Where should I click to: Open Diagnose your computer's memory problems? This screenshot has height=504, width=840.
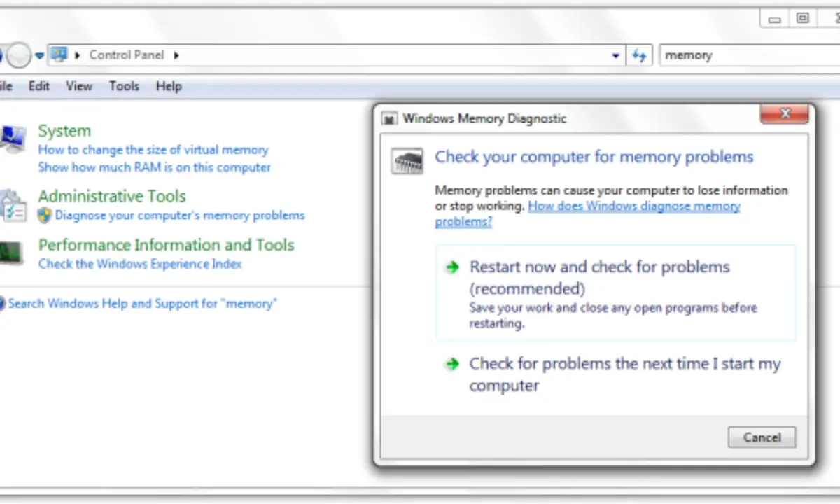click(x=180, y=216)
